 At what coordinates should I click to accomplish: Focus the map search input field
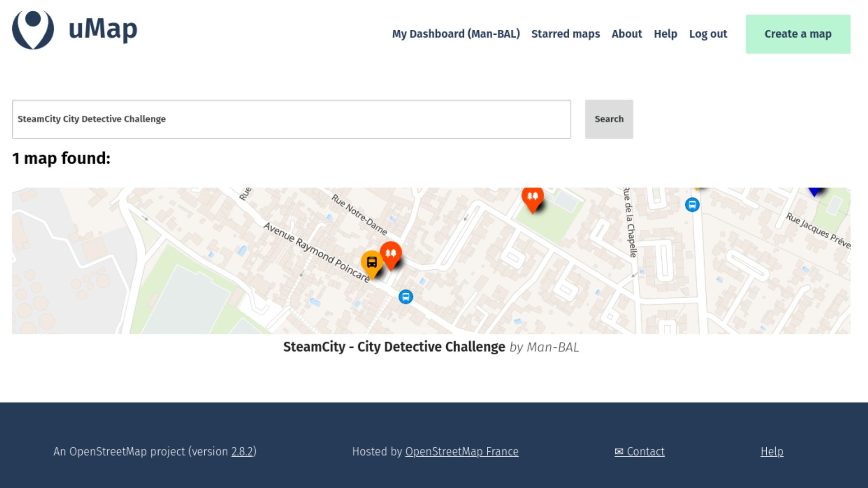click(291, 119)
